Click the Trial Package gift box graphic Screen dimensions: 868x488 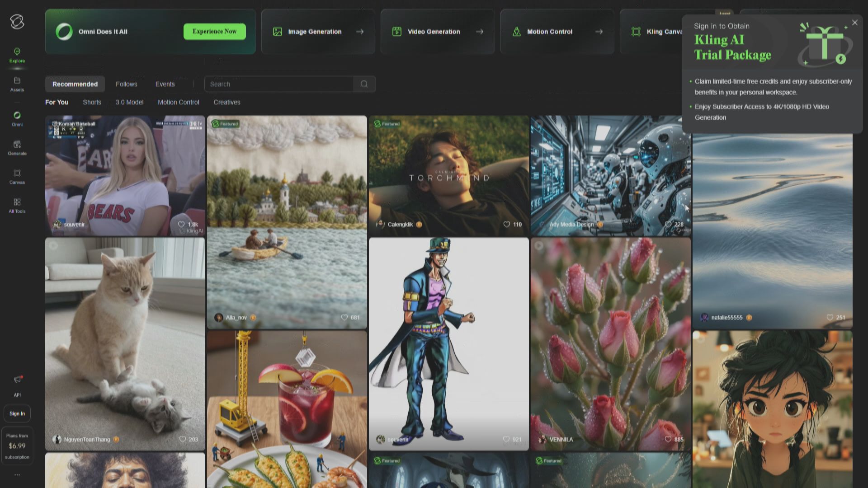[x=825, y=44]
